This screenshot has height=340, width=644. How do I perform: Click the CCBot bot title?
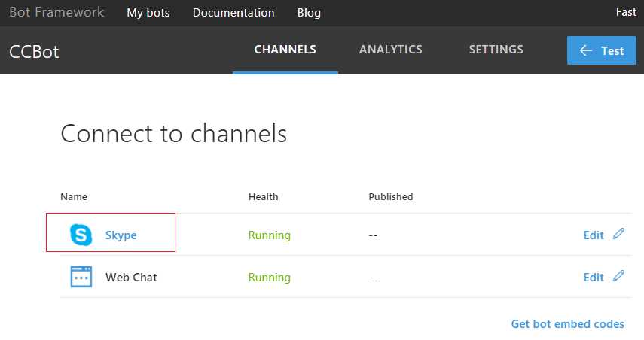pyautogui.click(x=34, y=52)
